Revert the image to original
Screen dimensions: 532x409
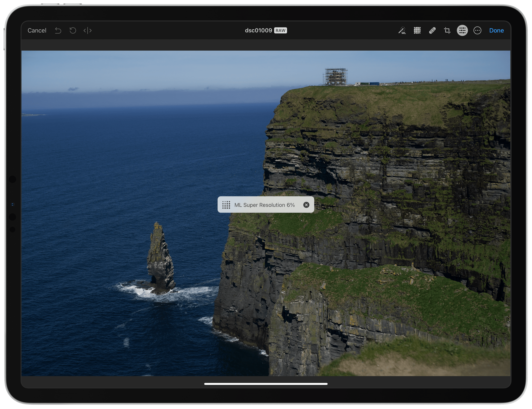click(73, 30)
